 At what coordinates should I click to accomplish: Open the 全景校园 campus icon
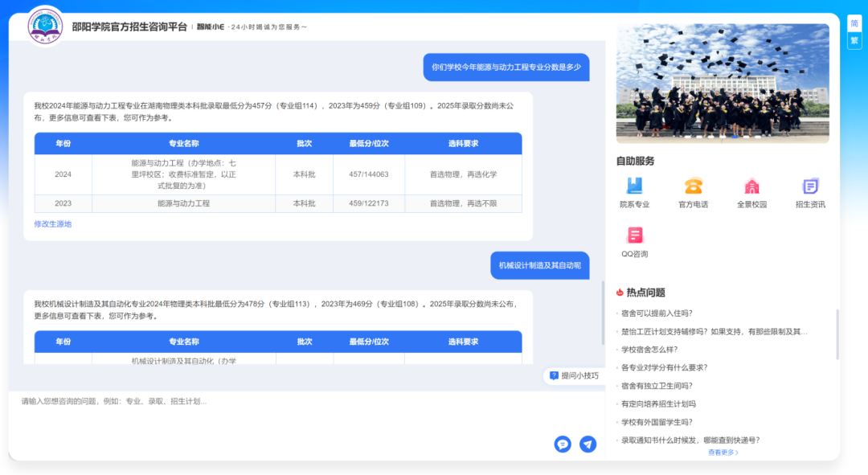[751, 186]
